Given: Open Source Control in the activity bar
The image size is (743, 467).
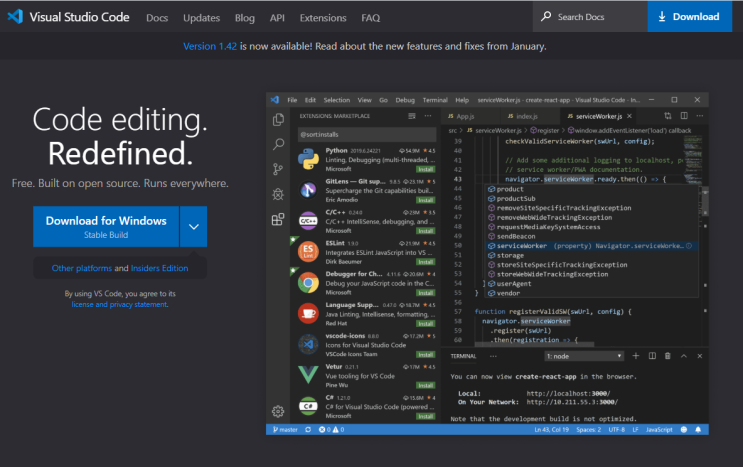Looking at the screenshot, I should coord(278,169).
